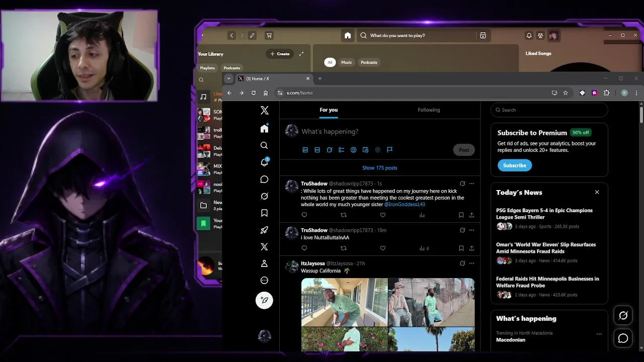Switch to the For you tab
The image size is (644, 362).
[x=329, y=110]
